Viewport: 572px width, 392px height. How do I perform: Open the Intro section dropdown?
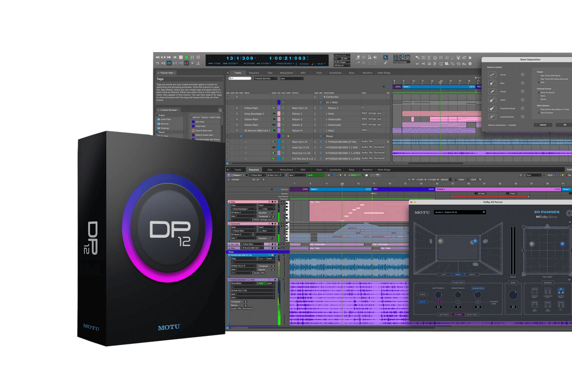[293, 78]
